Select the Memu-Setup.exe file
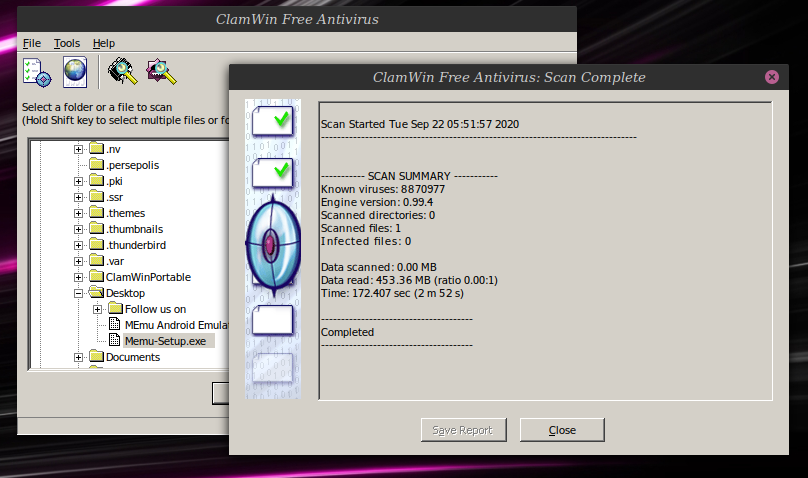Viewport: 808px width, 478px height. [165, 341]
